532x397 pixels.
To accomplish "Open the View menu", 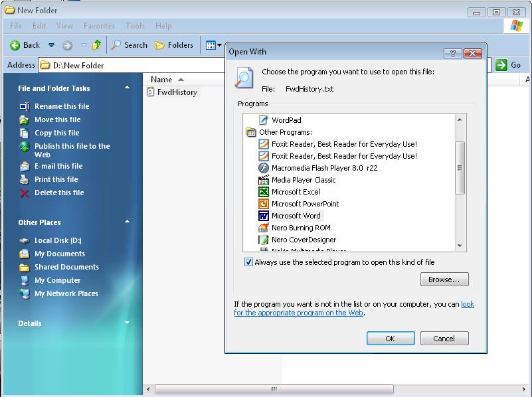I will click(64, 26).
